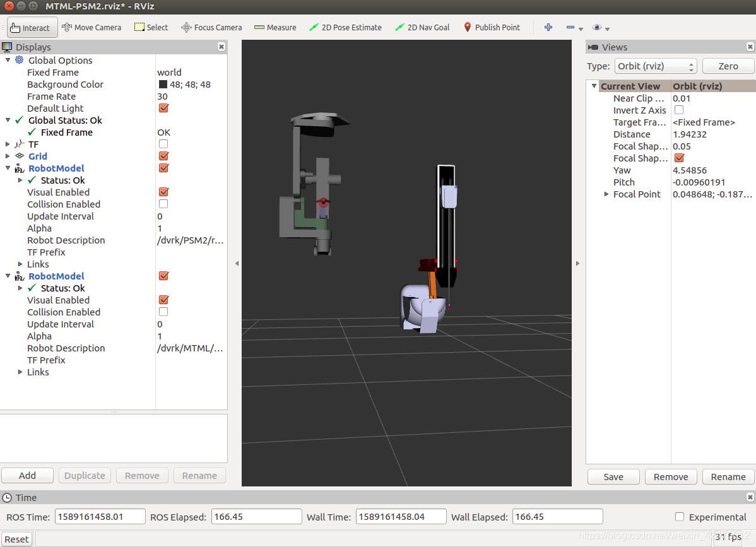Enable Collision Enabled for MTML RobotModel
The image size is (756, 547).
coord(164,312)
